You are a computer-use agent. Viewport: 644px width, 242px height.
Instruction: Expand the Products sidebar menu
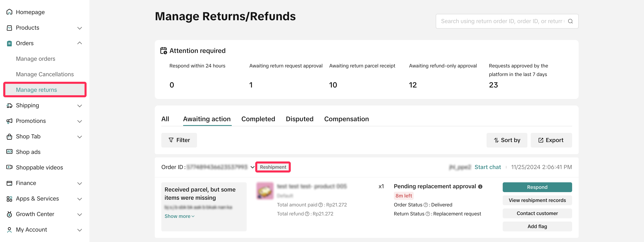[79, 28]
